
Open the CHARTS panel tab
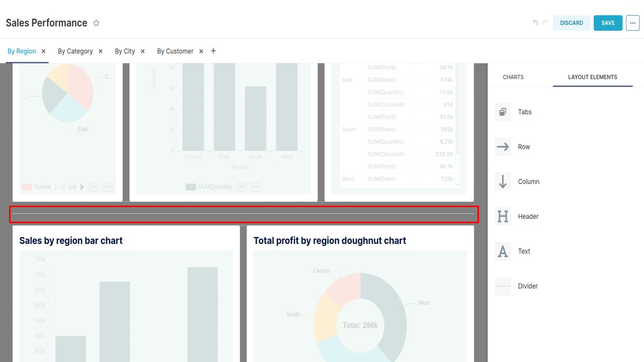click(x=513, y=77)
